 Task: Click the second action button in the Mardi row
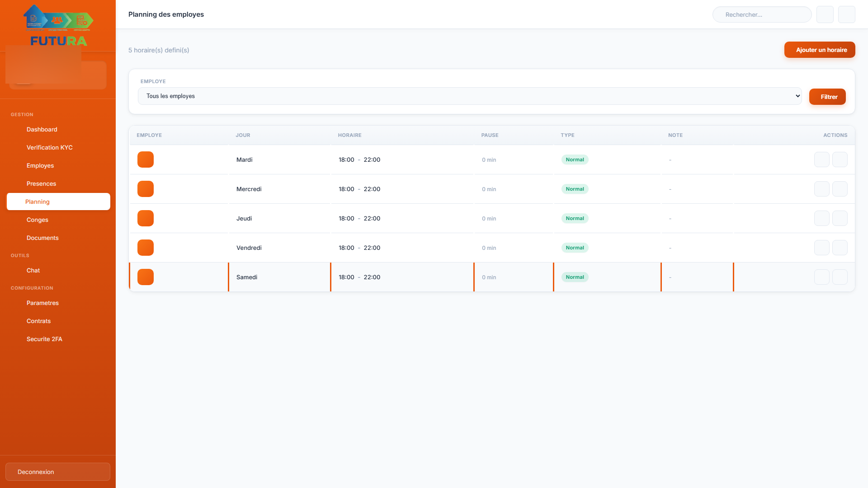click(x=840, y=160)
